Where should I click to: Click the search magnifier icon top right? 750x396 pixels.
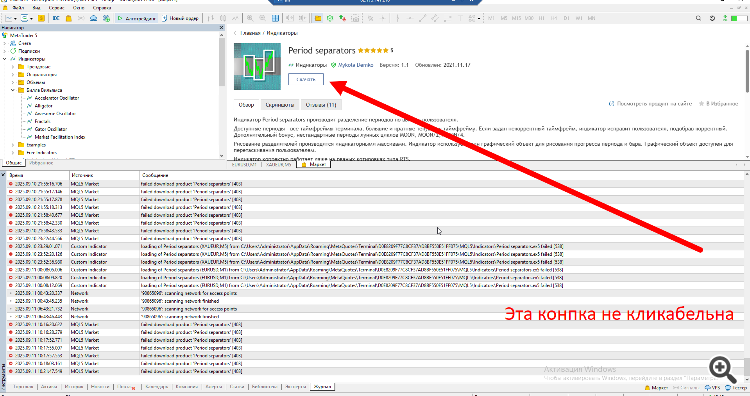click(x=698, y=18)
